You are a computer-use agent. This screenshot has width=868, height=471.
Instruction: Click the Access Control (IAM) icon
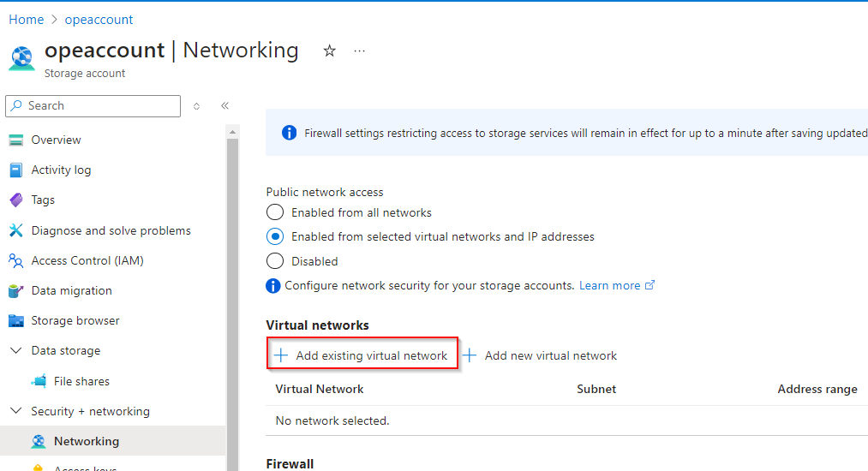pos(15,260)
